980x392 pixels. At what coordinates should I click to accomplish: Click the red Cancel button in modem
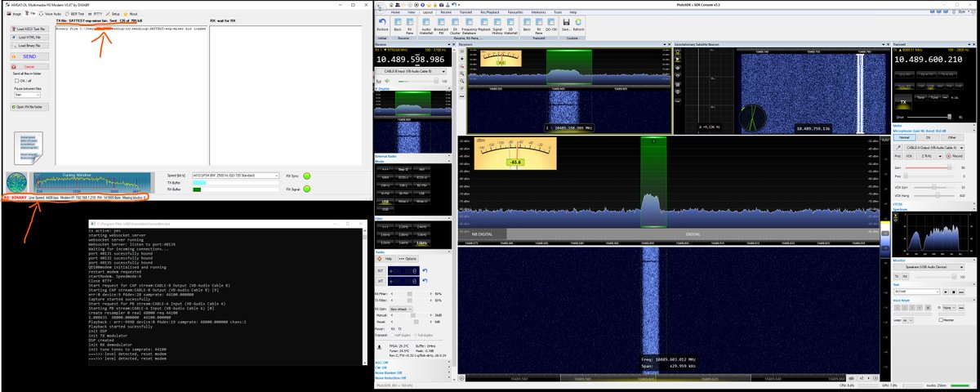[x=29, y=67]
